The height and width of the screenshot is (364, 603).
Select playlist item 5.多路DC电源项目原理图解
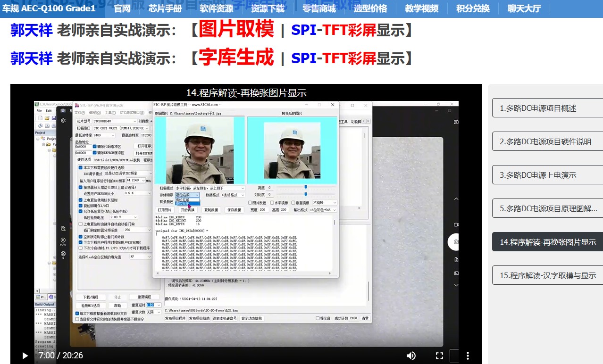pyautogui.click(x=547, y=208)
